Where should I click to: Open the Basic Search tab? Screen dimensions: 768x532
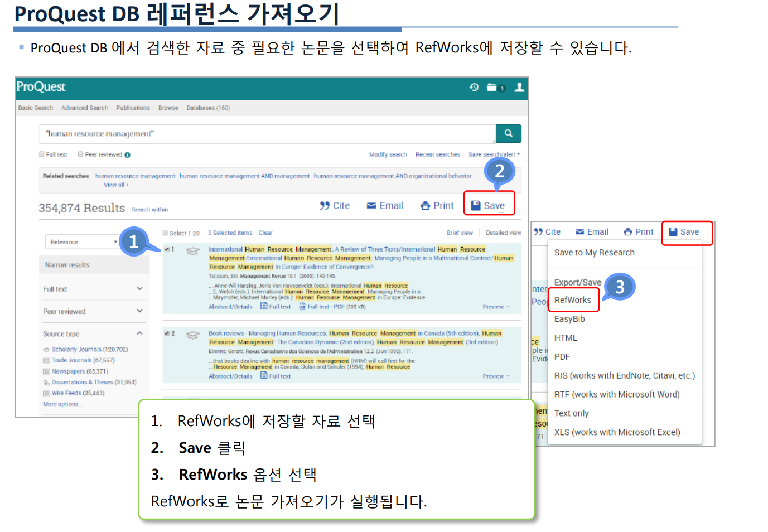coord(36,108)
